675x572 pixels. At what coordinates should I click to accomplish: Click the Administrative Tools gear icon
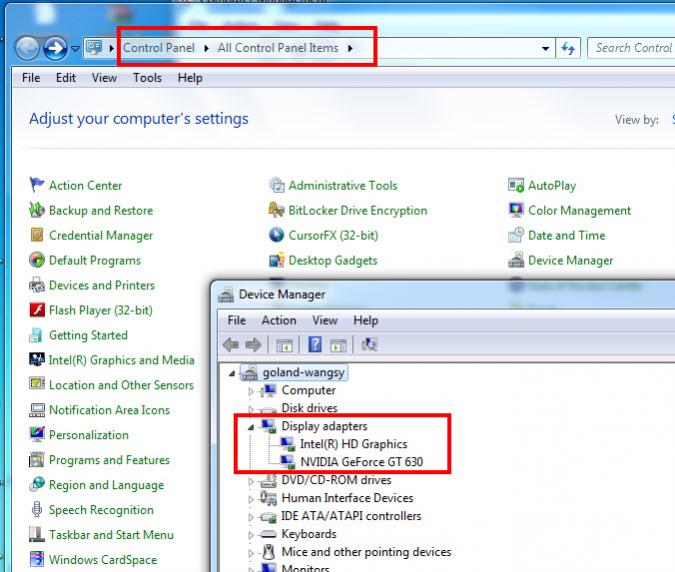pyautogui.click(x=276, y=185)
